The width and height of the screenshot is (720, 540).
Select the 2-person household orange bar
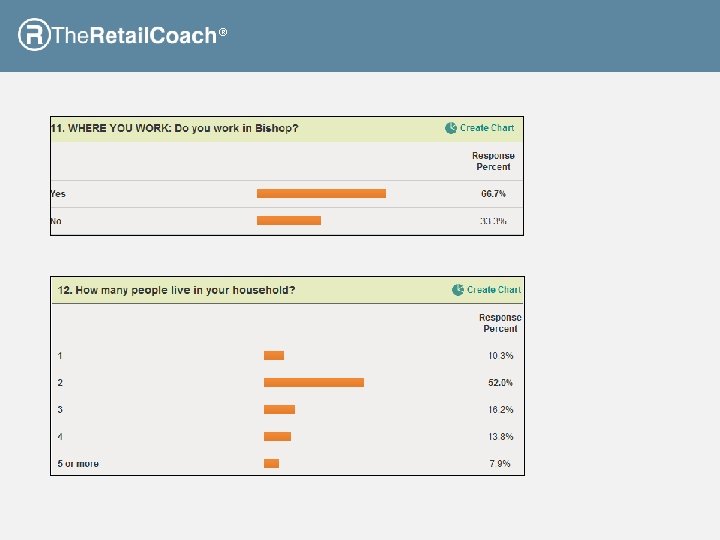click(314, 382)
